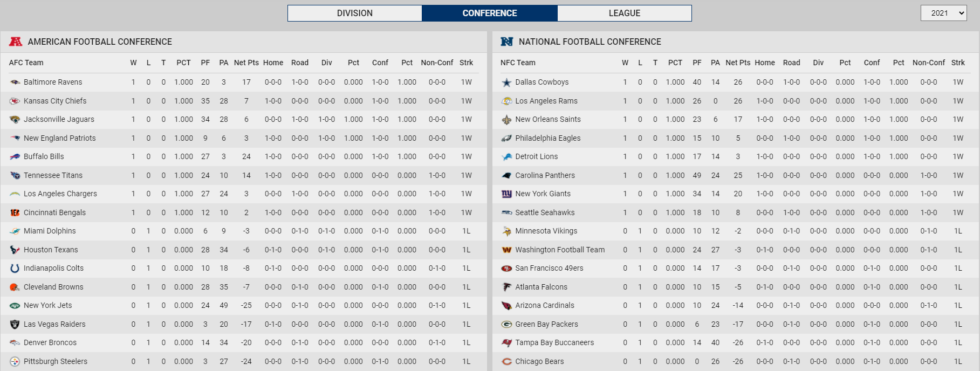The height and width of the screenshot is (371, 980).
Task: Click the Buffalo Bills logo
Action: click(x=15, y=157)
